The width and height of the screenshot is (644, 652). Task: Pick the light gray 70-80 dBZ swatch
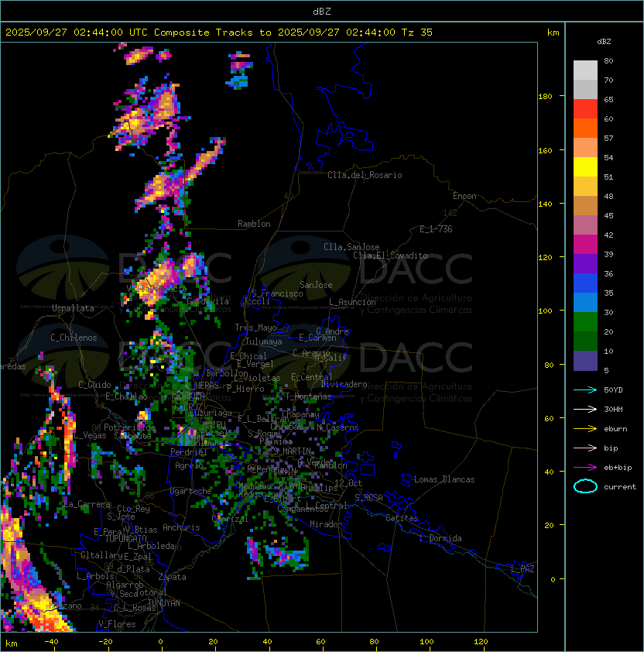point(585,70)
